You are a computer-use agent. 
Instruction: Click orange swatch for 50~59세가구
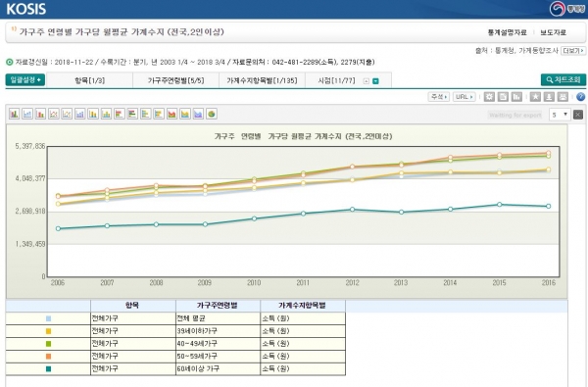[48, 357]
